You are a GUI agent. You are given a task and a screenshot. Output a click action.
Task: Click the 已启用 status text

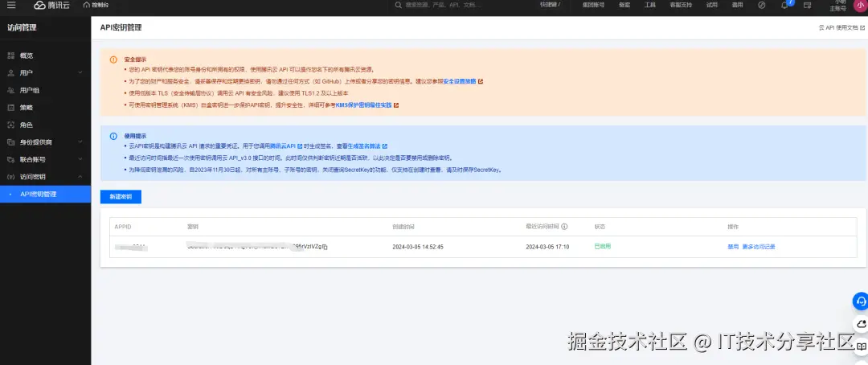pyautogui.click(x=602, y=247)
